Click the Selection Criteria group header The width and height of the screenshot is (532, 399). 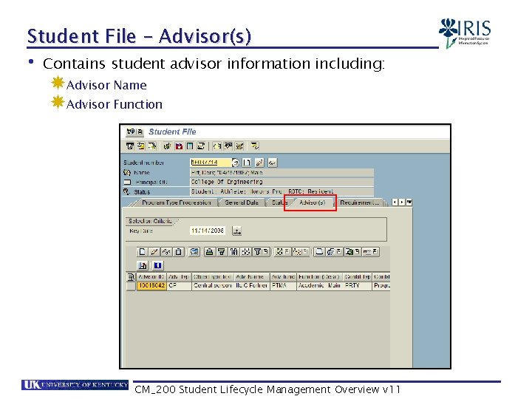pos(151,221)
